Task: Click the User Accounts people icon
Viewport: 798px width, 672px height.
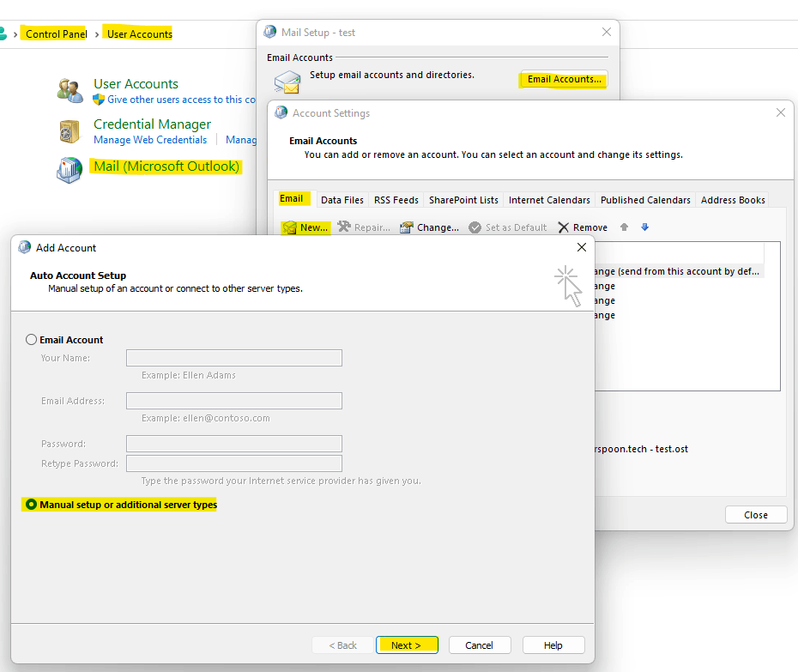Action: [x=70, y=91]
